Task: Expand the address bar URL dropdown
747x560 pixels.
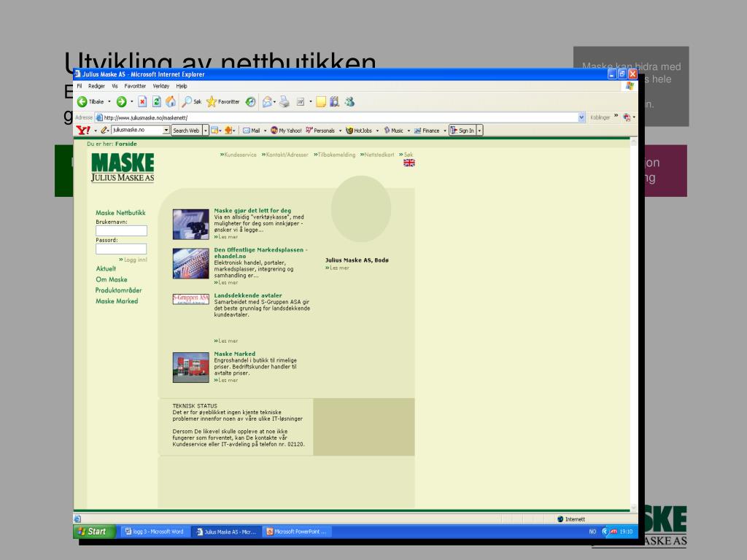Action: pos(581,117)
